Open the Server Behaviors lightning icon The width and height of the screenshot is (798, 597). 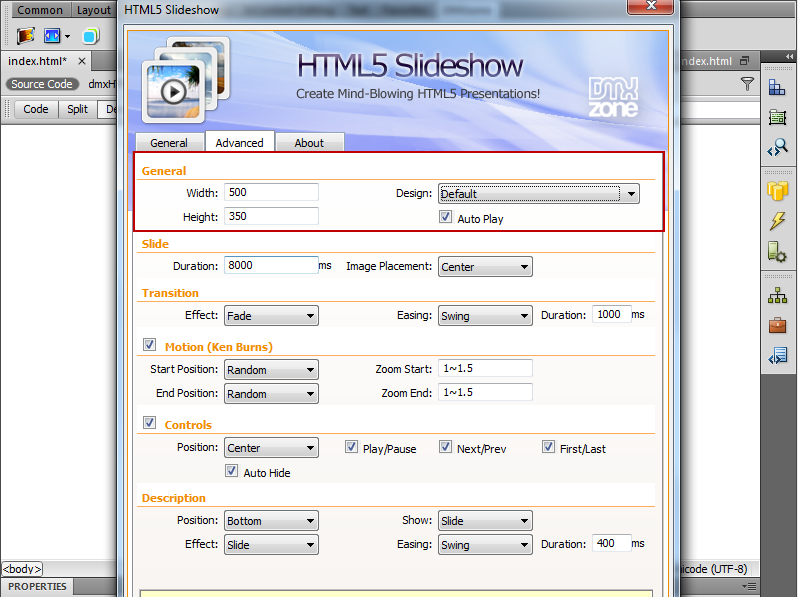[777, 221]
